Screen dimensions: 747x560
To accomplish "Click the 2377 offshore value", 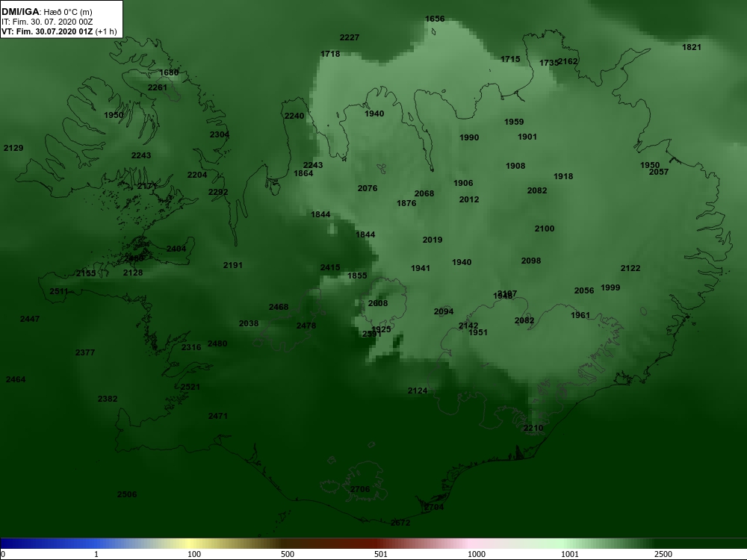I will pyautogui.click(x=85, y=353).
